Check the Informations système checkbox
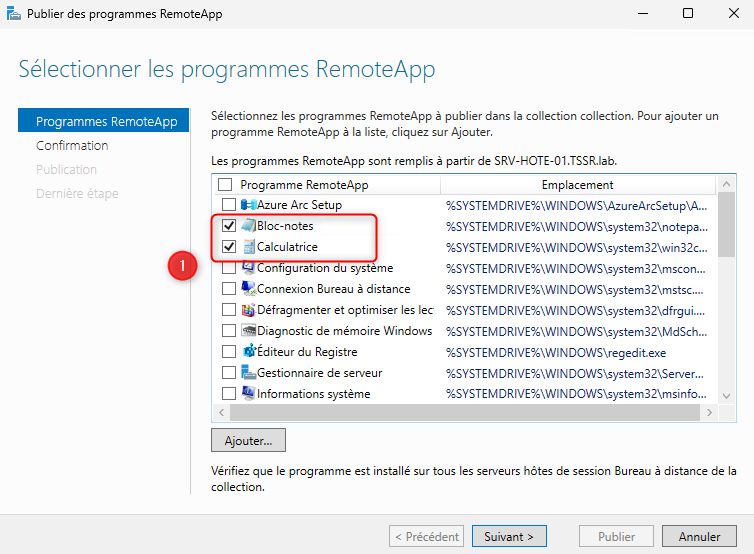Image resolution: width=754 pixels, height=554 pixels. pos(229,393)
